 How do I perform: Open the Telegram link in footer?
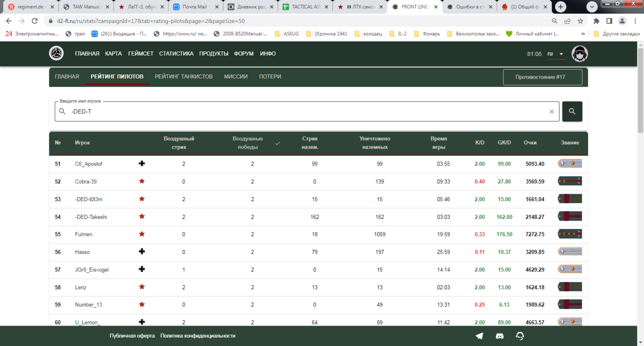479,336
